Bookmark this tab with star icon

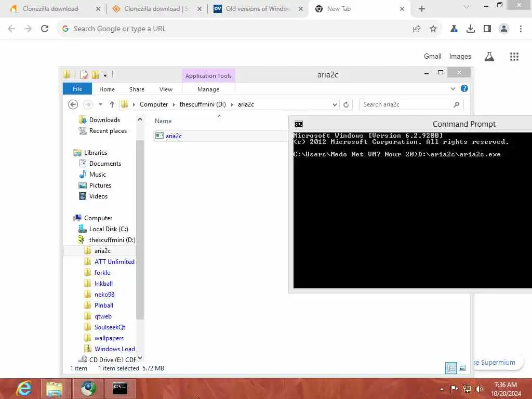point(433,29)
